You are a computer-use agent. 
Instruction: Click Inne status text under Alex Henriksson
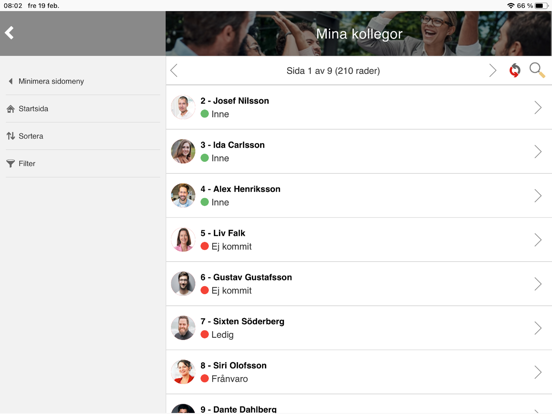click(220, 202)
